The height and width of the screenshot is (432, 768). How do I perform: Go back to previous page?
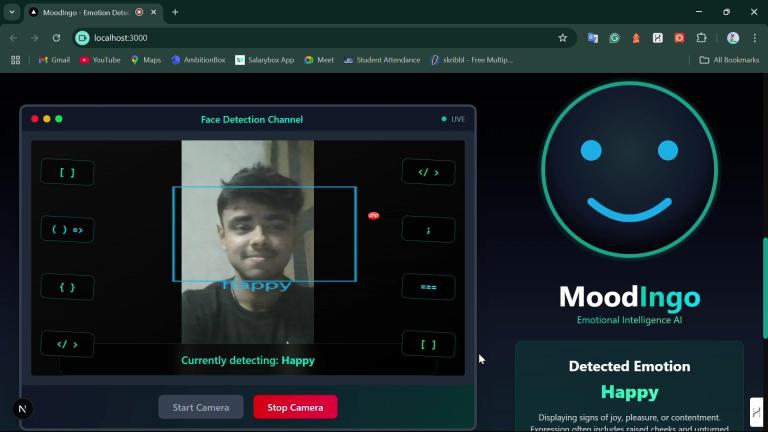click(x=13, y=38)
